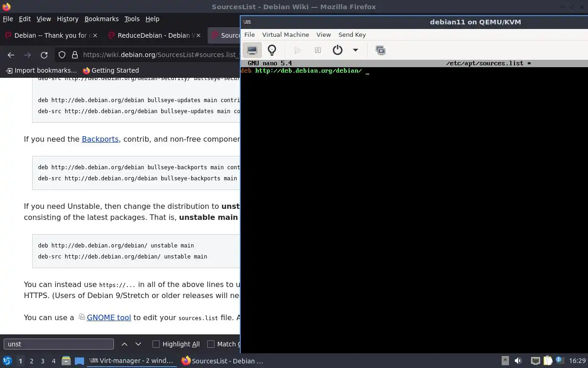Click the greyed-out Run VM play button

pos(298,50)
